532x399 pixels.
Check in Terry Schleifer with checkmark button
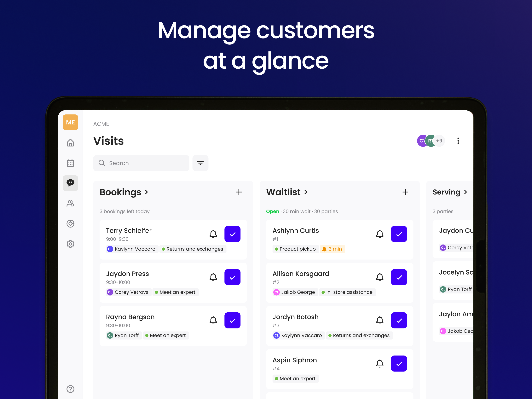click(x=232, y=234)
